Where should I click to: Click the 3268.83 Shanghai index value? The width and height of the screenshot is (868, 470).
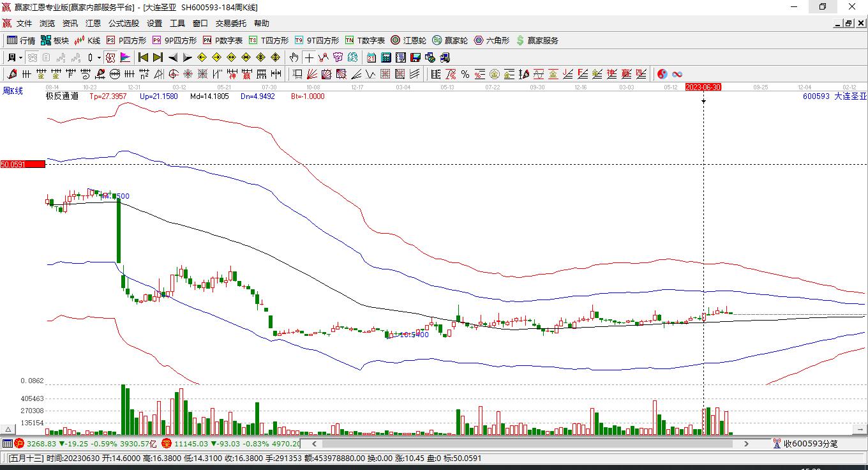pyautogui.click(x=41, y=443)
